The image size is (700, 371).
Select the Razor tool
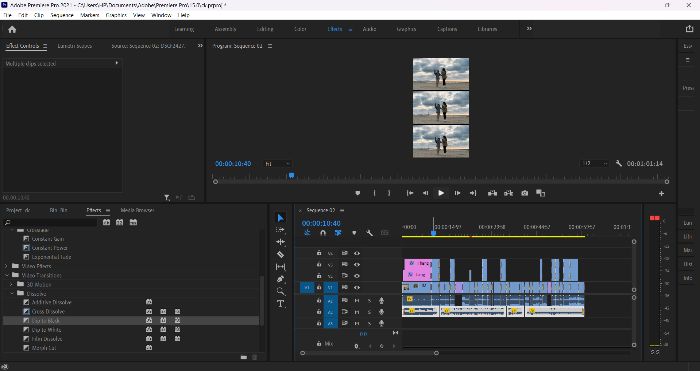[280, 254]
